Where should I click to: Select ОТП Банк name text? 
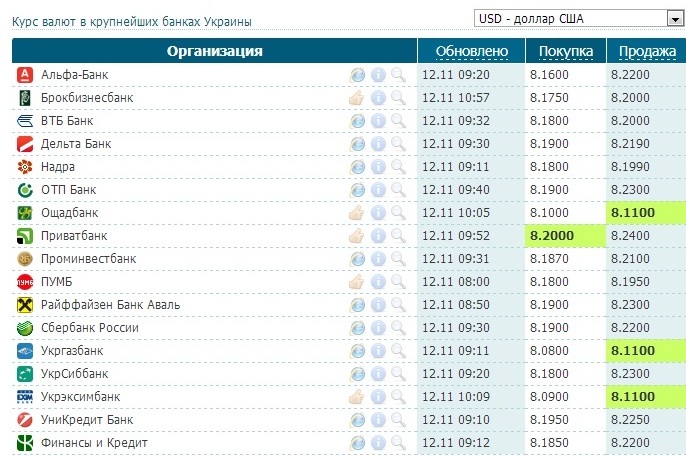click(68, 189)
